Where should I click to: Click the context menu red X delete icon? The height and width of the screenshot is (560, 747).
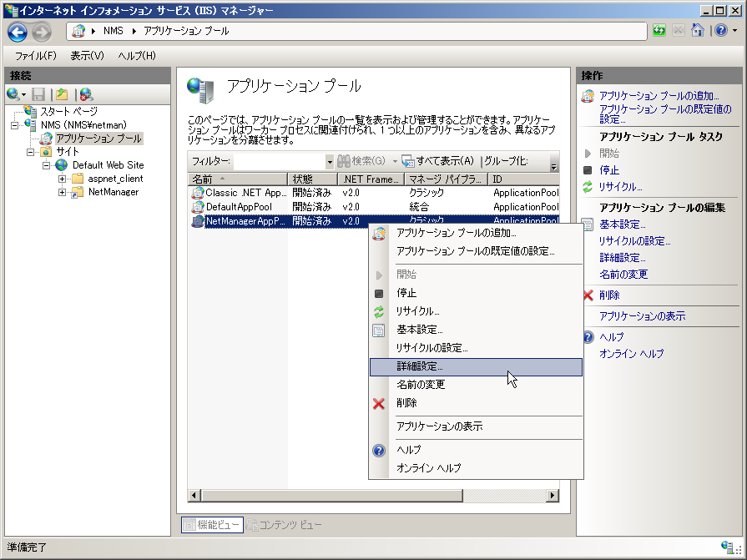click(x=379, y=404)
